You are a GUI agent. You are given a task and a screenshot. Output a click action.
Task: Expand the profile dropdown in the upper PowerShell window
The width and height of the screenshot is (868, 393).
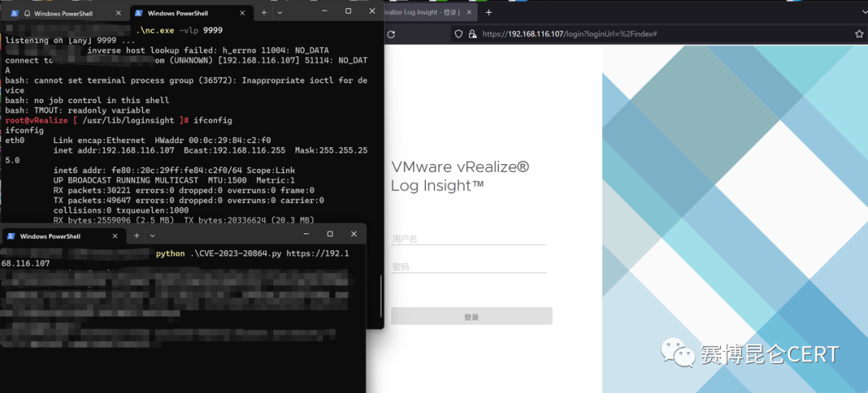(x=280, y=12)
